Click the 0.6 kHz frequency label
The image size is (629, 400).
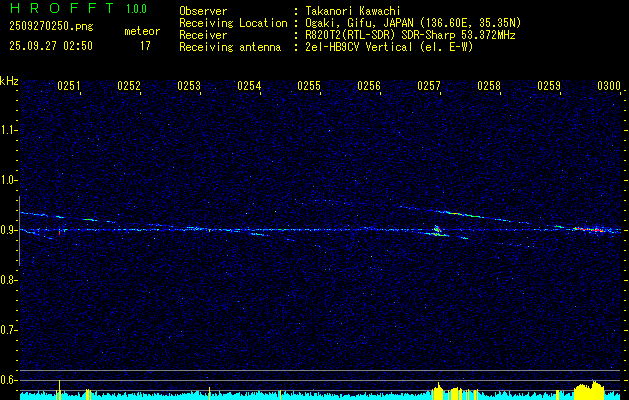(8, 380)
